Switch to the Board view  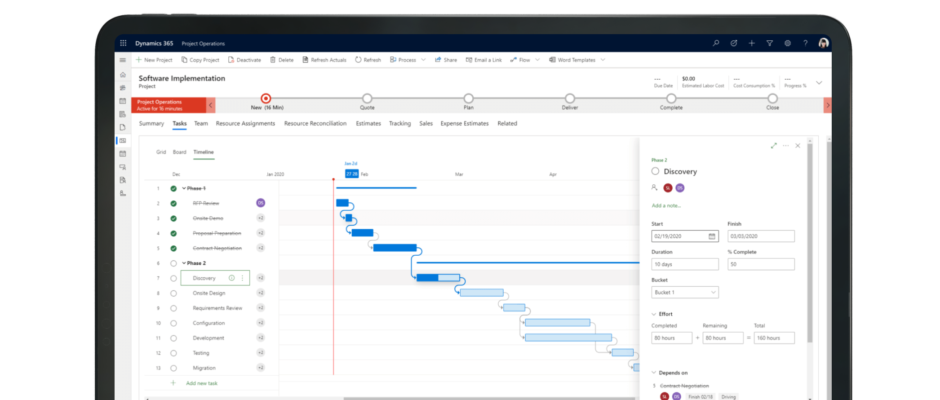pos(179,152)
